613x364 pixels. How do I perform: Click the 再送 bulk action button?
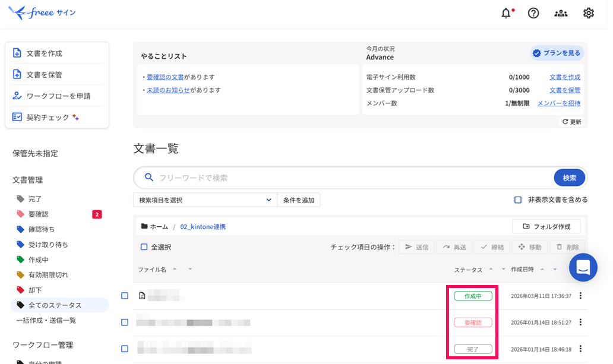(454, 247)
